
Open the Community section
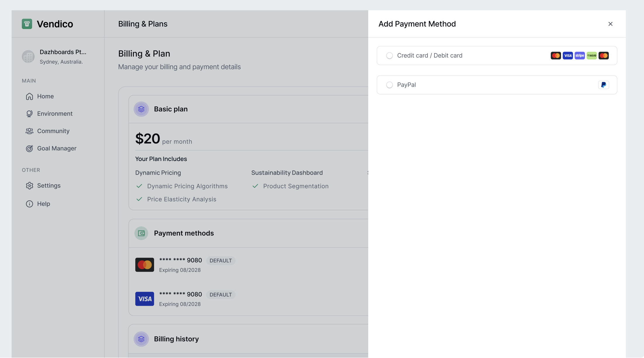tap(53, 131)
